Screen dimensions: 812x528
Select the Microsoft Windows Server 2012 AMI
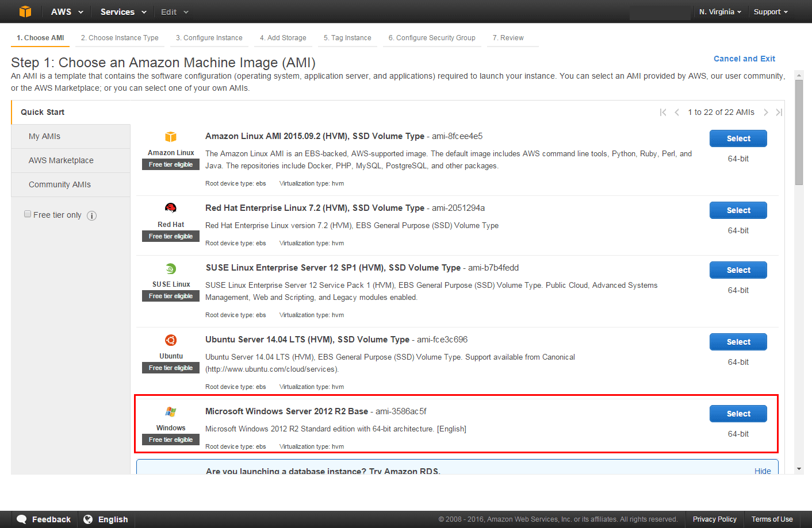(x=738, y=413)
